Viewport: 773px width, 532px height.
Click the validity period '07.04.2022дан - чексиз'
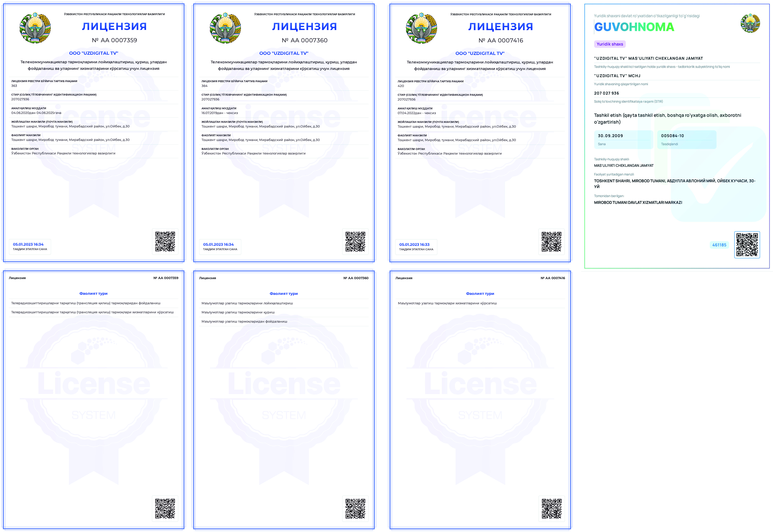click(417, 113)
